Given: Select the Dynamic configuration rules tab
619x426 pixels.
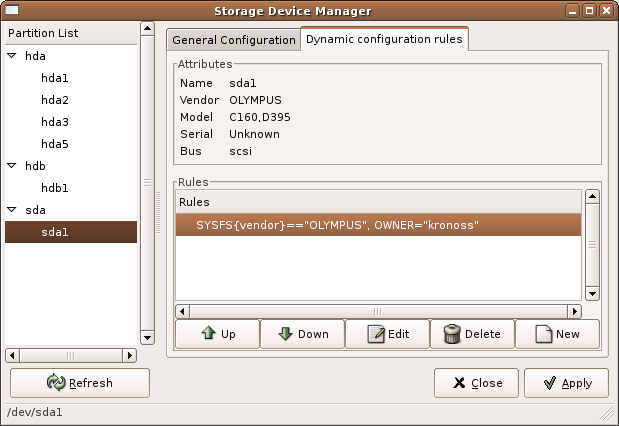Looking at the screenshot, I should [385, 39].
